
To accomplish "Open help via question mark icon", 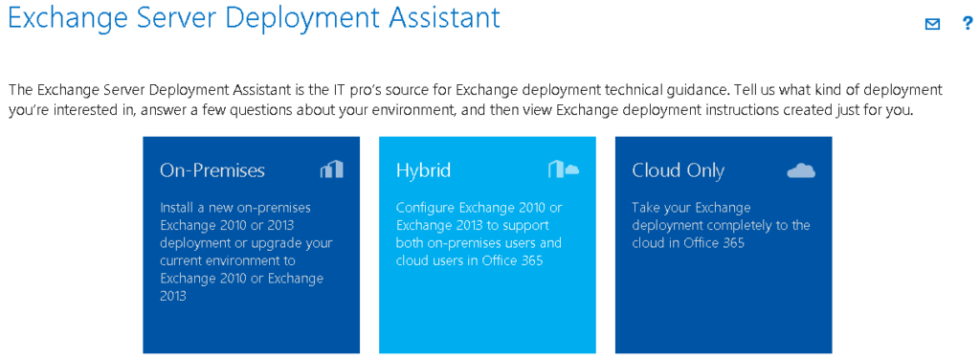I will tap(967, 24).
